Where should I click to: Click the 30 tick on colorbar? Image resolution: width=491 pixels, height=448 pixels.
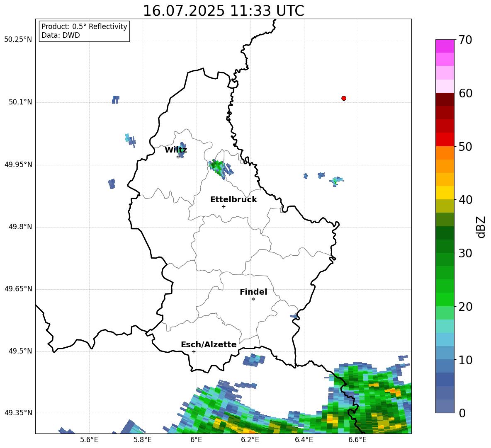point(466,253)
